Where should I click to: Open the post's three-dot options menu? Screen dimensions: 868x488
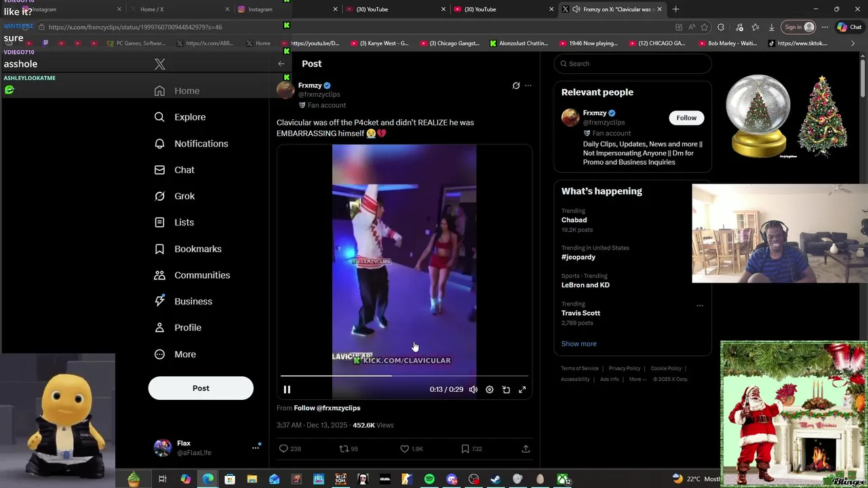tap(528, 85)
